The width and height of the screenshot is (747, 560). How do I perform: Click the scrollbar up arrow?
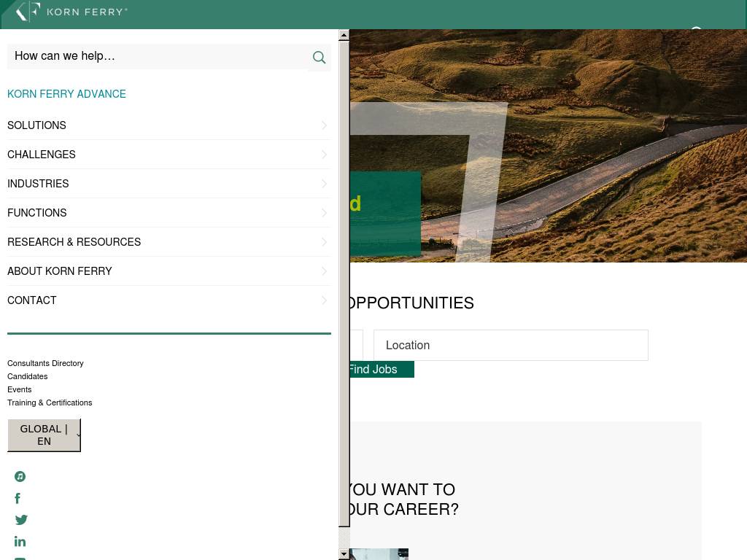(x=344, y=34)
